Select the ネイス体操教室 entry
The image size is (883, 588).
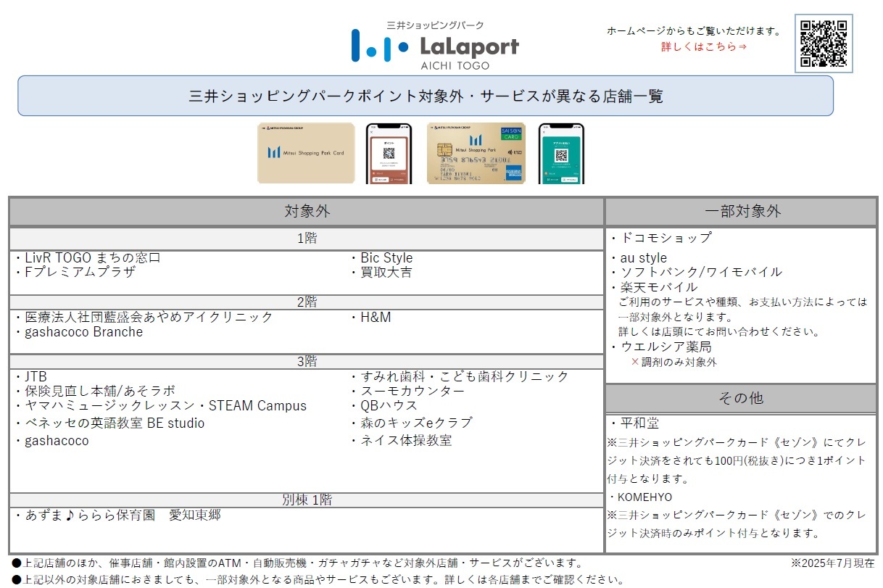click(401, 441)
